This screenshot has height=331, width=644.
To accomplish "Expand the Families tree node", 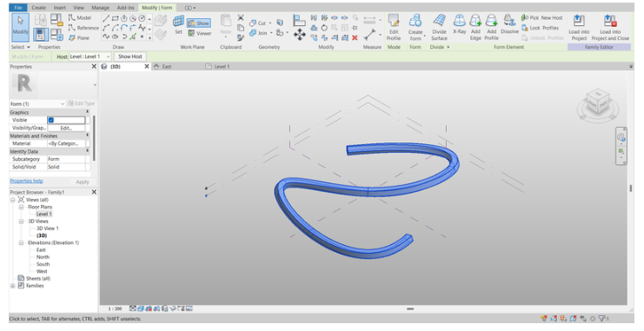I will point(13,286).
